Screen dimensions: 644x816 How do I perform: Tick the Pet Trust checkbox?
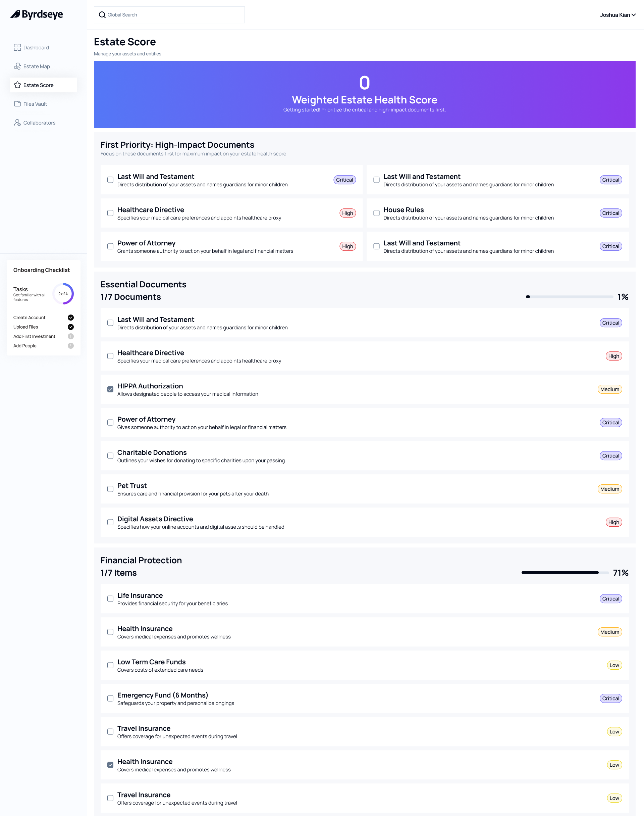[x=110, y=489]
